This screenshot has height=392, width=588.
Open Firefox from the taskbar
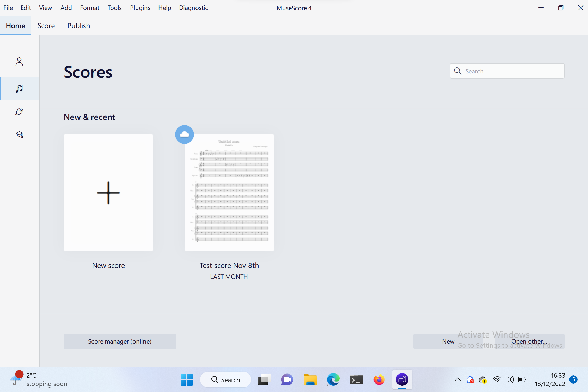click(379, 380)
